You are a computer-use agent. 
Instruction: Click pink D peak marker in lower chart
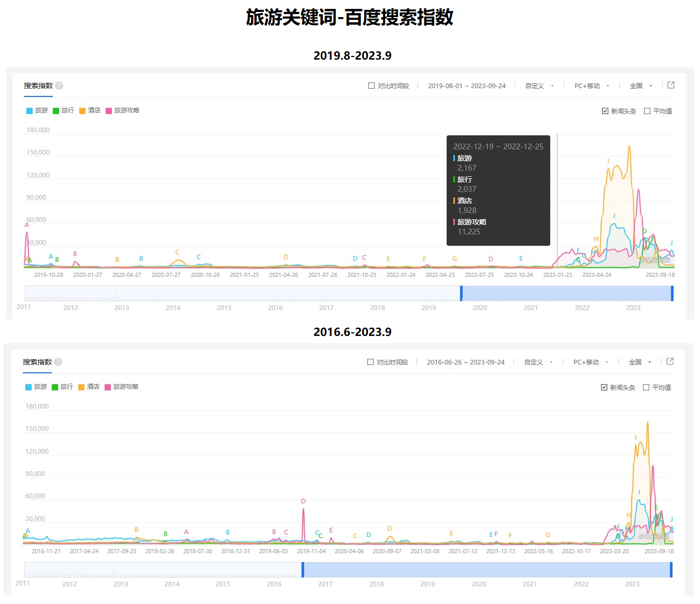tap(303, 501)
